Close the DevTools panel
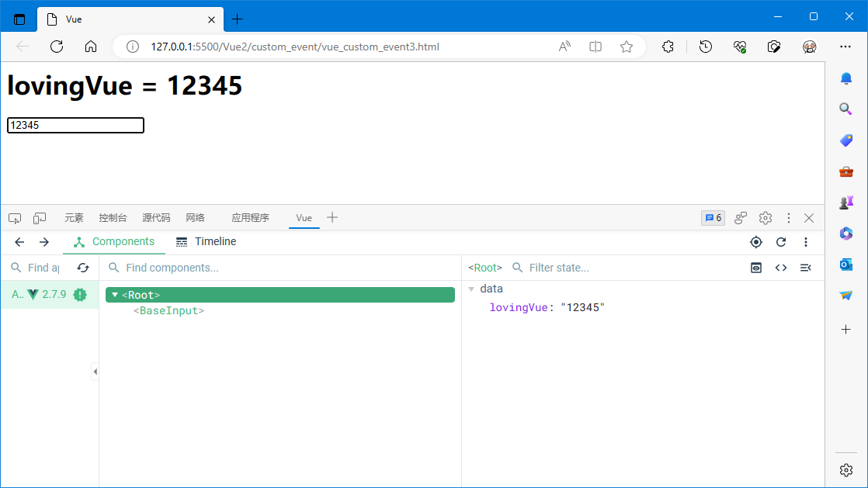The image size is (868, 488). pos(809,218)
